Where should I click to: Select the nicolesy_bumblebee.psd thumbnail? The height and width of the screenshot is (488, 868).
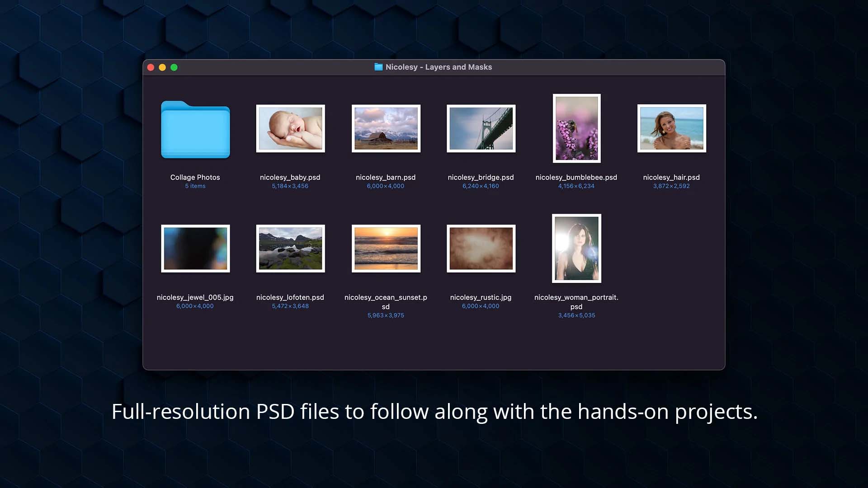tap(576, 128)
